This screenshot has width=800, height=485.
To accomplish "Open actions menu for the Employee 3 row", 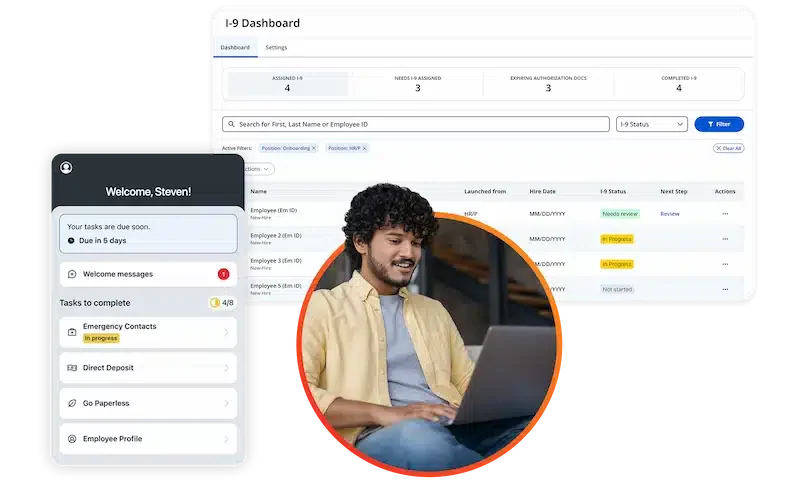I will coord(725,264).
